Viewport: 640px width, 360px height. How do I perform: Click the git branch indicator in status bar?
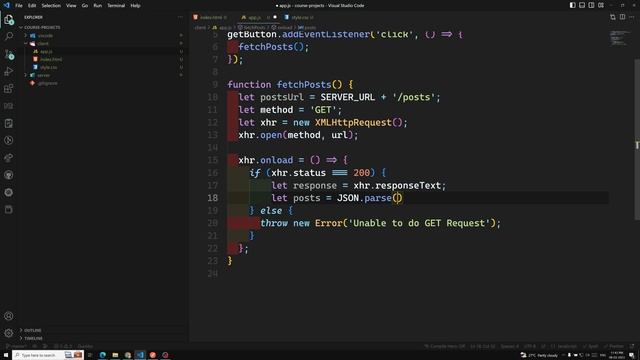point(16,346)
